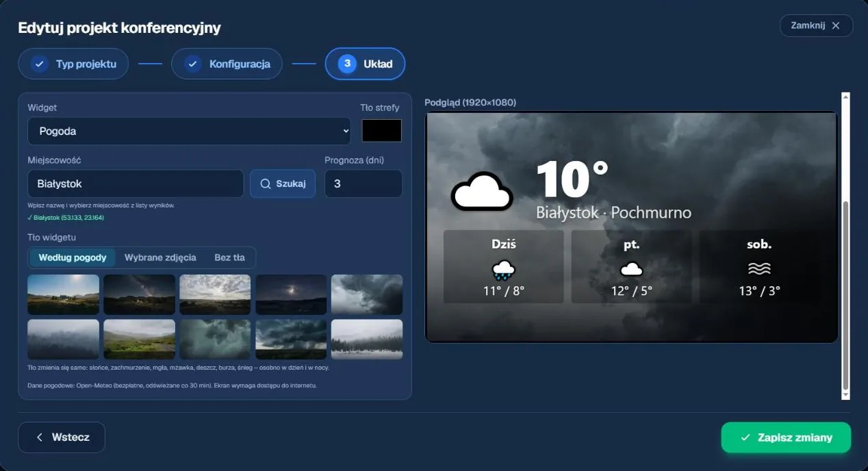The height and width of the screenshot is (471, 868).
Task: Click the Prognoza (dni) number field
Action: tap(363, 183)
